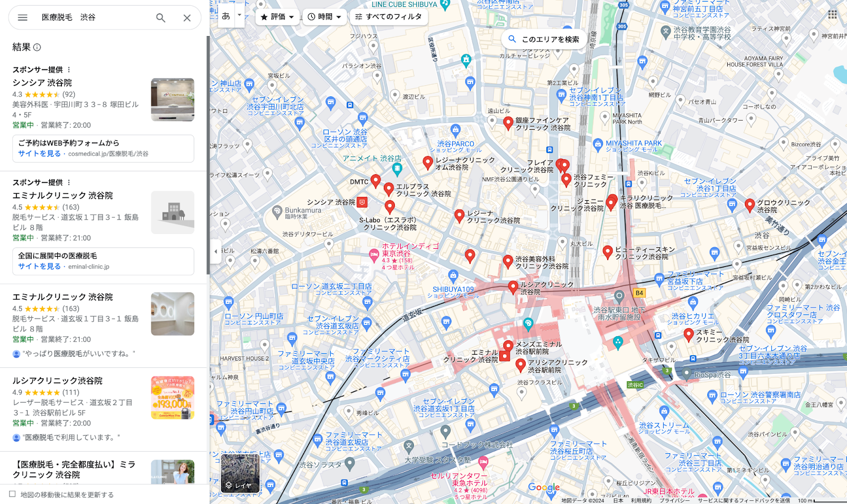Select グロウクリニック渋谷院 pin
This screenshot has width=847, height=504.
pyautogui.click(x=750, y=205)
